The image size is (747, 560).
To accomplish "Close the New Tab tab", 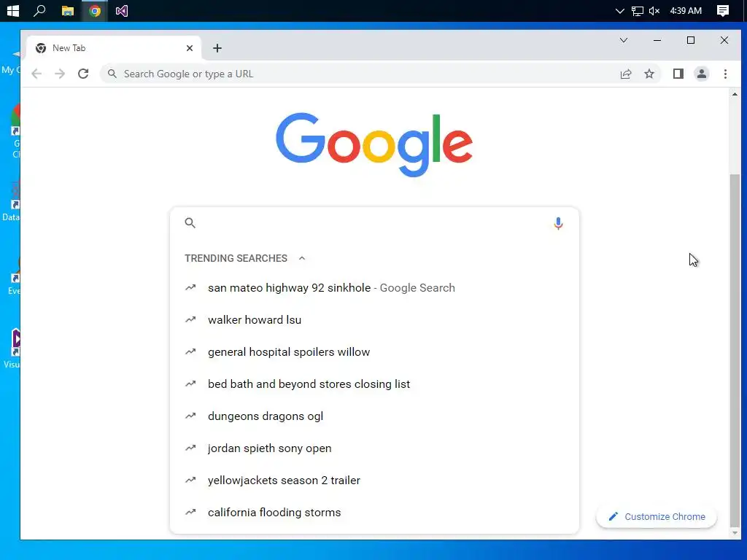I will [x=190, y=48].
